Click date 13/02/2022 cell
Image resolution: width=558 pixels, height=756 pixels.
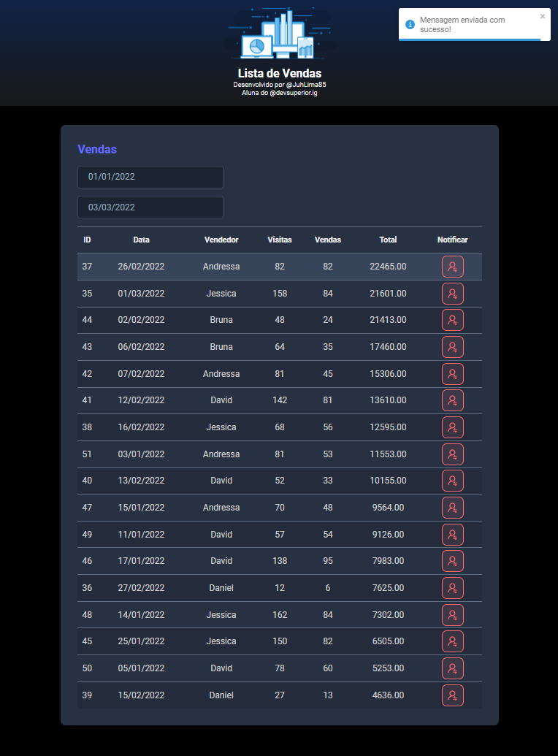(x=141, y=481)
